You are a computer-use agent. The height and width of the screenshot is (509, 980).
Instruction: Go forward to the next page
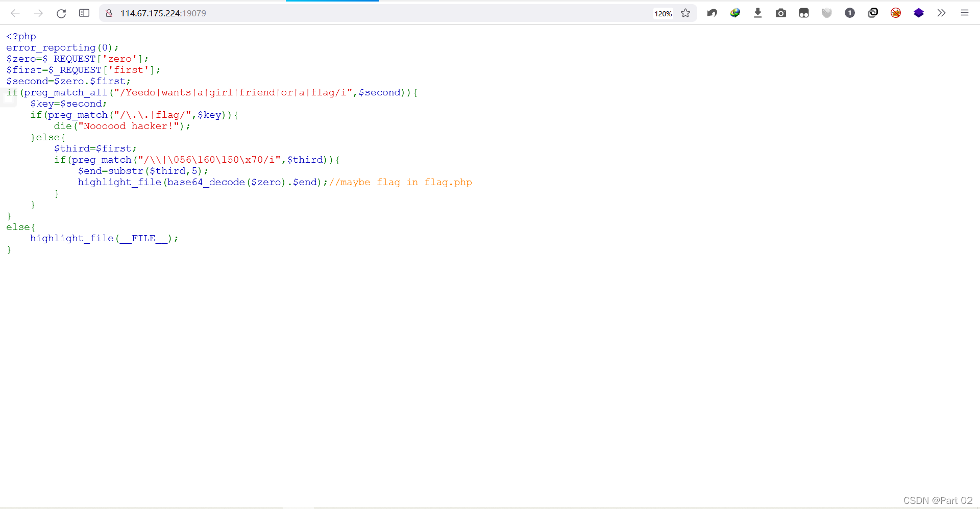pyautogui.click(x=38, y=13)
